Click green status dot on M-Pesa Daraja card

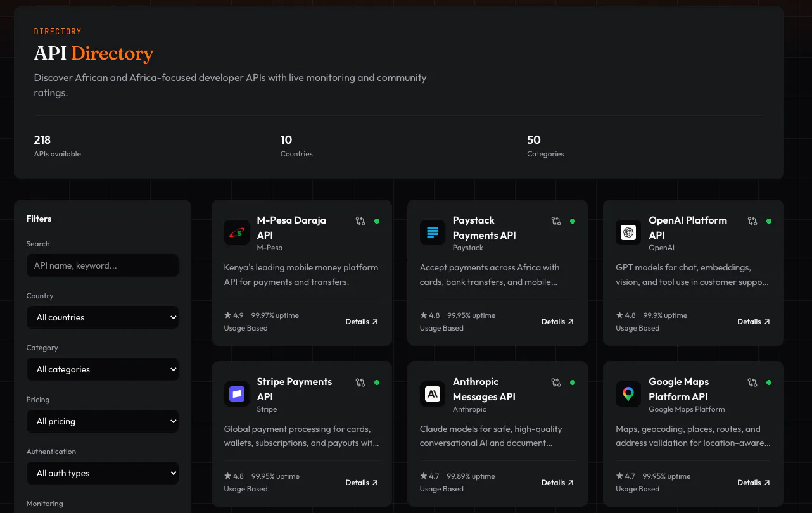[x=377, y=221]
